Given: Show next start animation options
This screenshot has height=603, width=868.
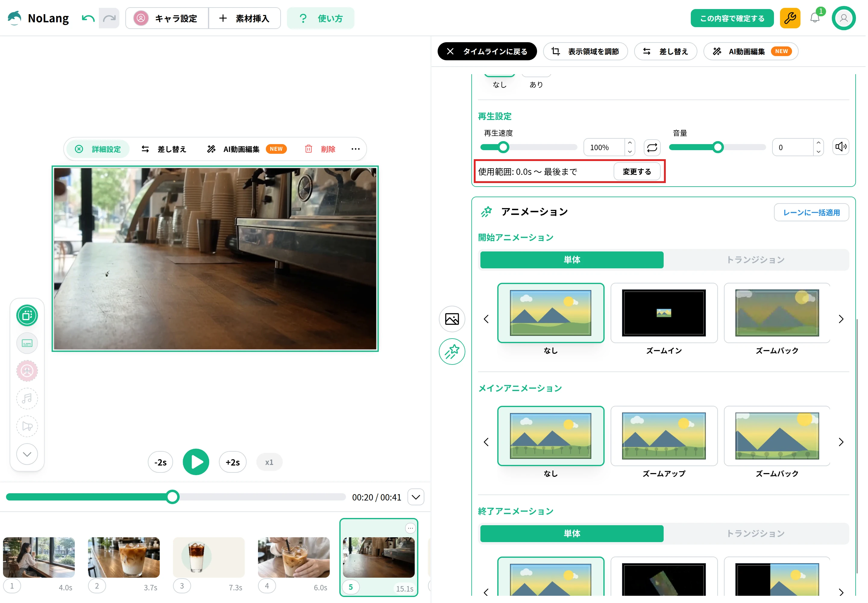Looking at the screenshot, I should (841, 319).
